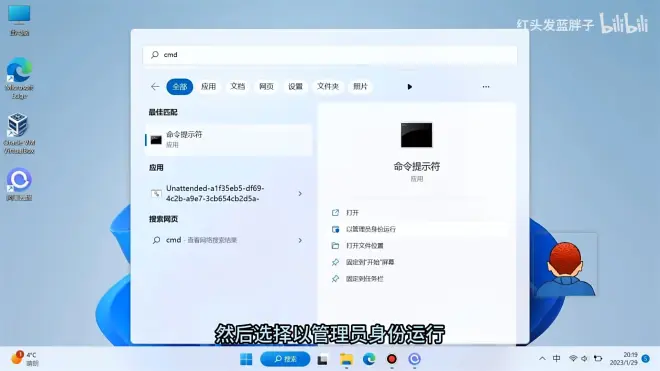660x371 pixels.
Task: Open File Explorer on the taskbar
Action: click(346, 359)
